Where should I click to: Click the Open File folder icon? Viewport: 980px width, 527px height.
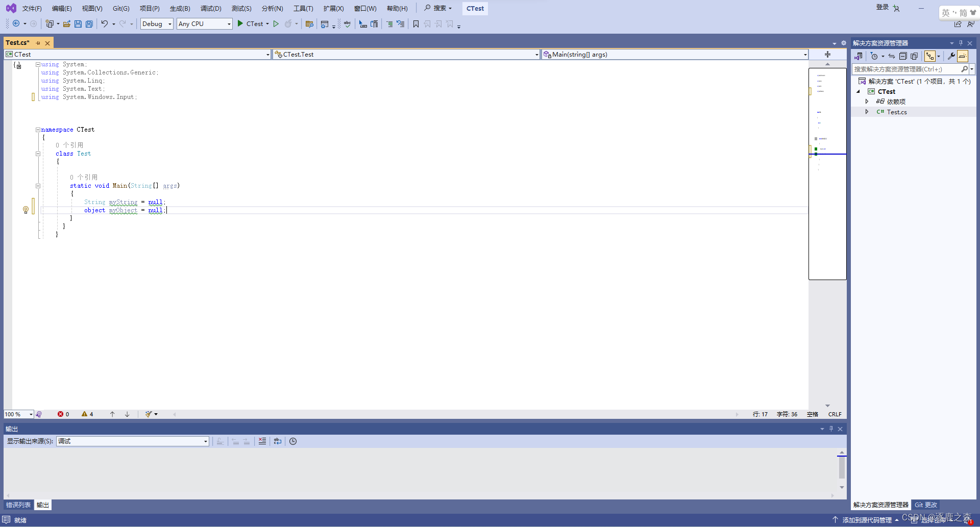click(67, 24)
